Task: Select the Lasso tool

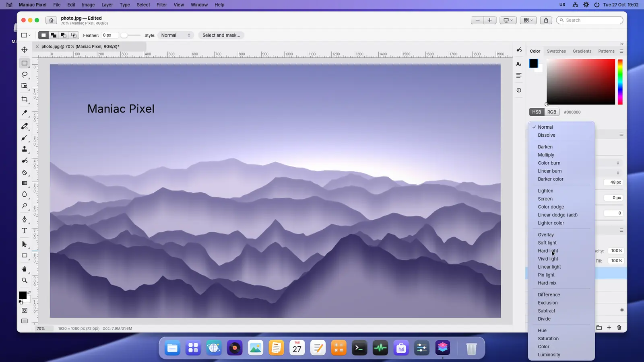Action: pyautogui.click(x=25, y=74)
